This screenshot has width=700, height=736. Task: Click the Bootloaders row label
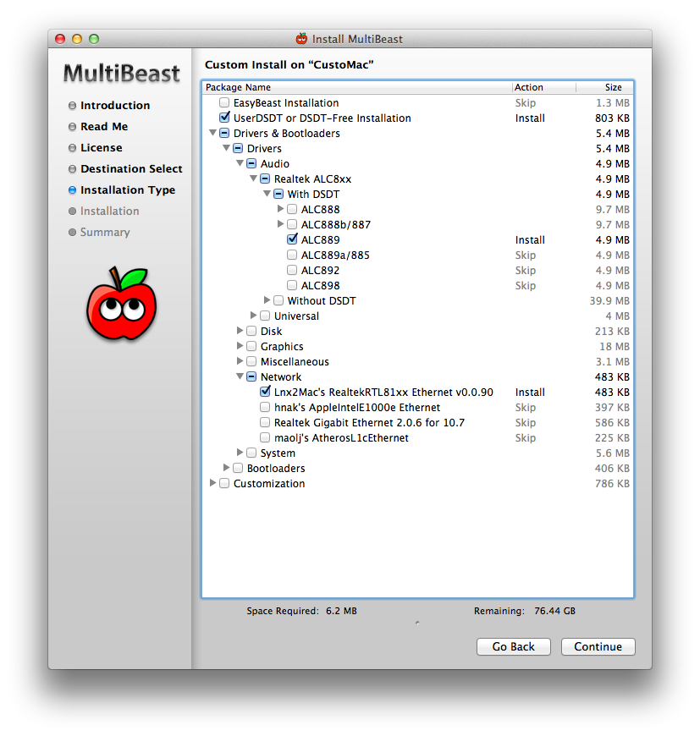276,468
